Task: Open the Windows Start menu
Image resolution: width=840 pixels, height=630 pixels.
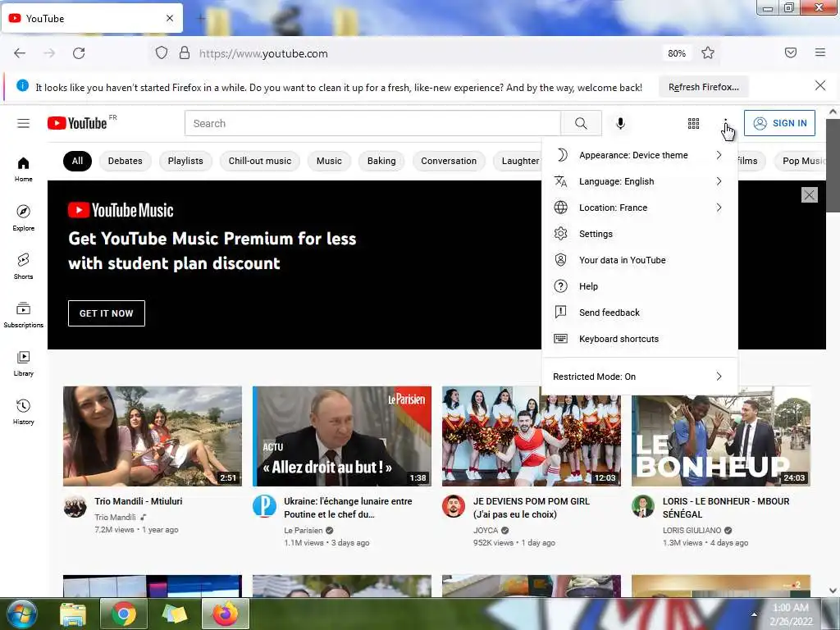Action: click(21, 614)
